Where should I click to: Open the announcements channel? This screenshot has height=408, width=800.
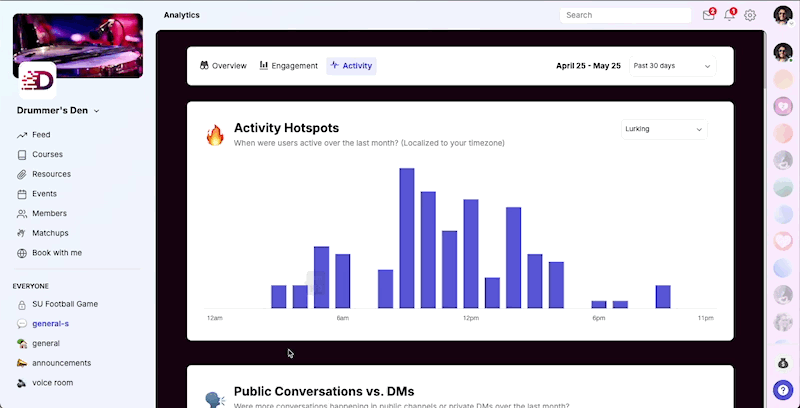coord(62,363)
